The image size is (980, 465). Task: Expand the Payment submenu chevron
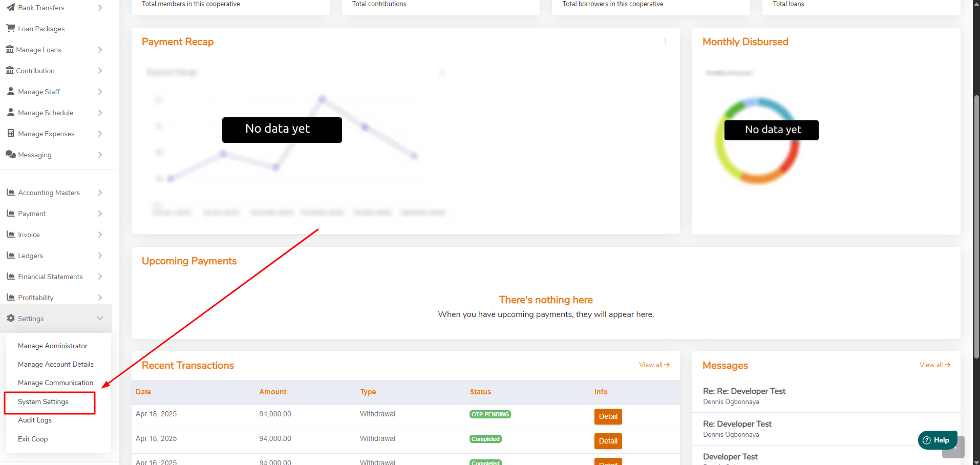coord(100,214)
